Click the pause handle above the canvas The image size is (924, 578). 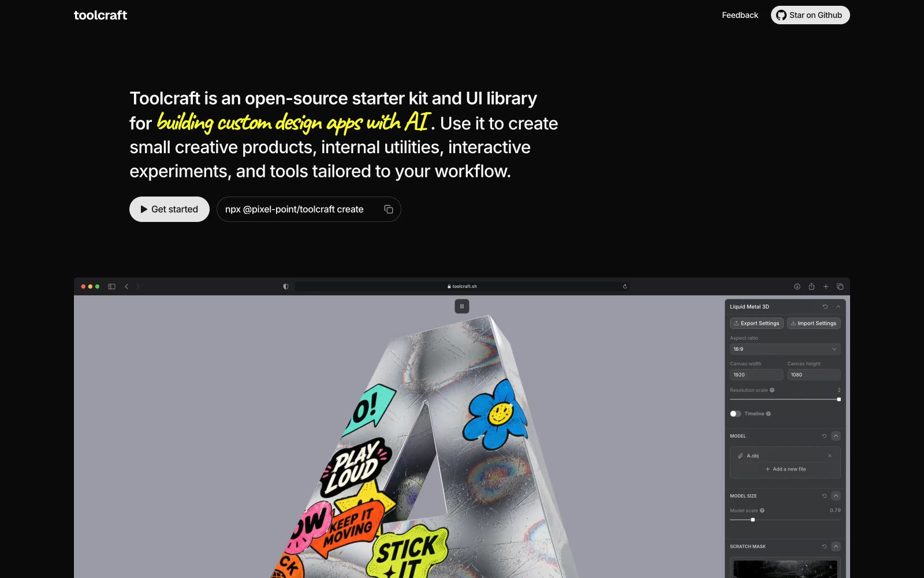coord(462,306)
